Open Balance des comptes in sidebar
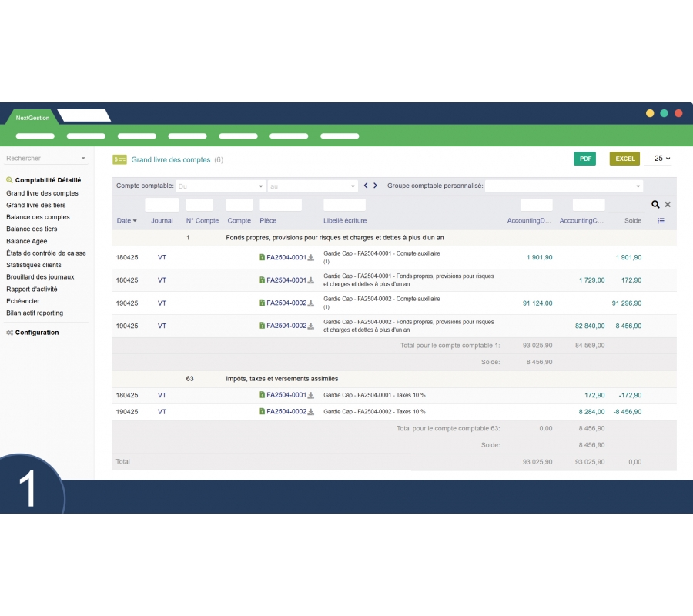693x616 pixels. point(38,217)
